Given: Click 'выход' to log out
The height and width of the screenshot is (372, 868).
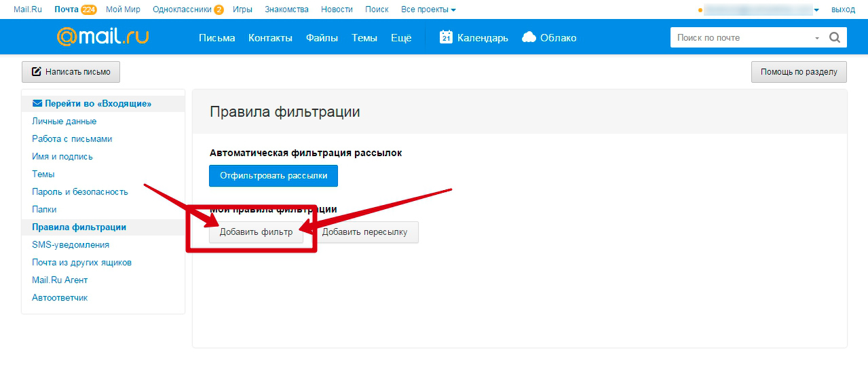Looking at the screenshot, I should (843, 10).
